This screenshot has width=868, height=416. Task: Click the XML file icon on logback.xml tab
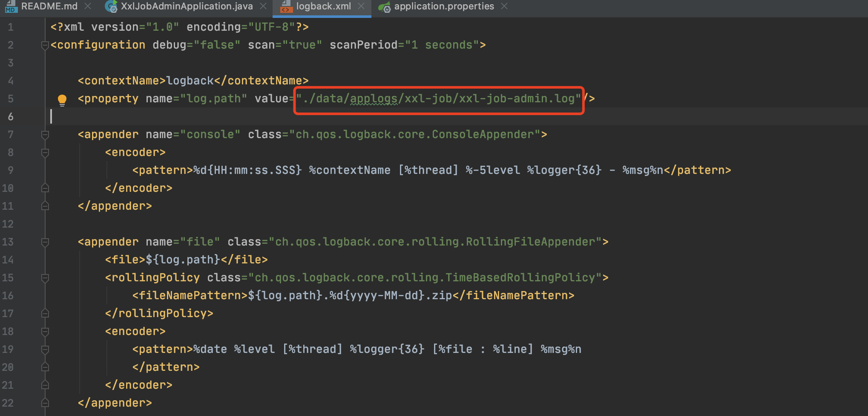pyautogui.click(x=286, y=6)
